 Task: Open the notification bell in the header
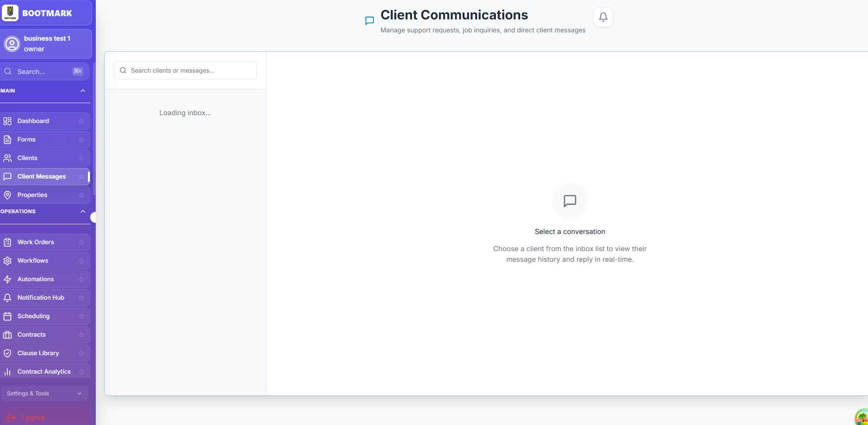click(x=603, y=17)
